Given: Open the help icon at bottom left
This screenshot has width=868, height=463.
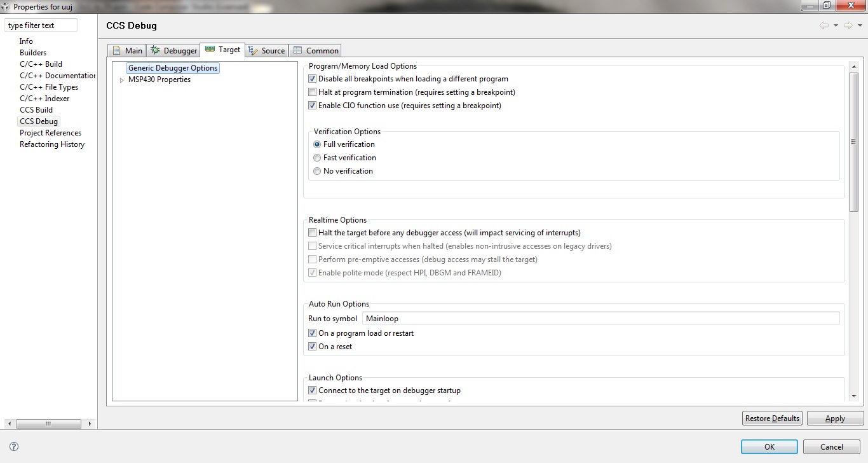Looking at the screenshot, I should point(14,446).
